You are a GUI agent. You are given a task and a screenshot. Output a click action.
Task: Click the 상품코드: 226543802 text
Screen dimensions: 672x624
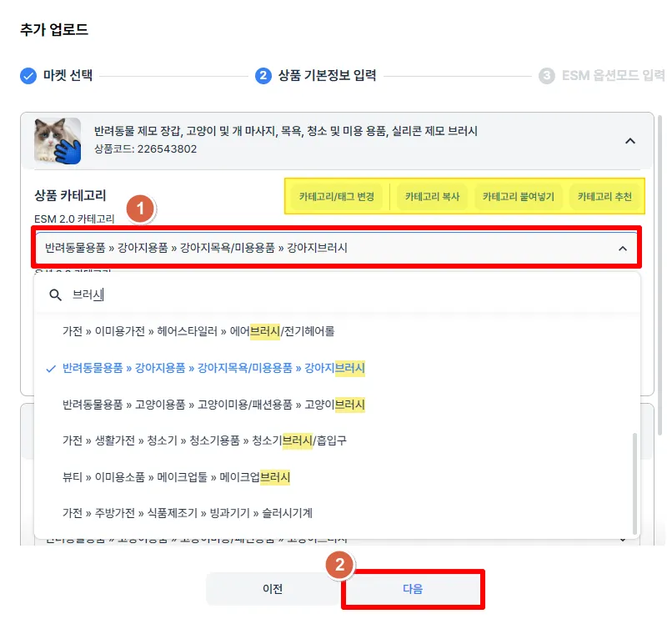(x=146, y=149)
